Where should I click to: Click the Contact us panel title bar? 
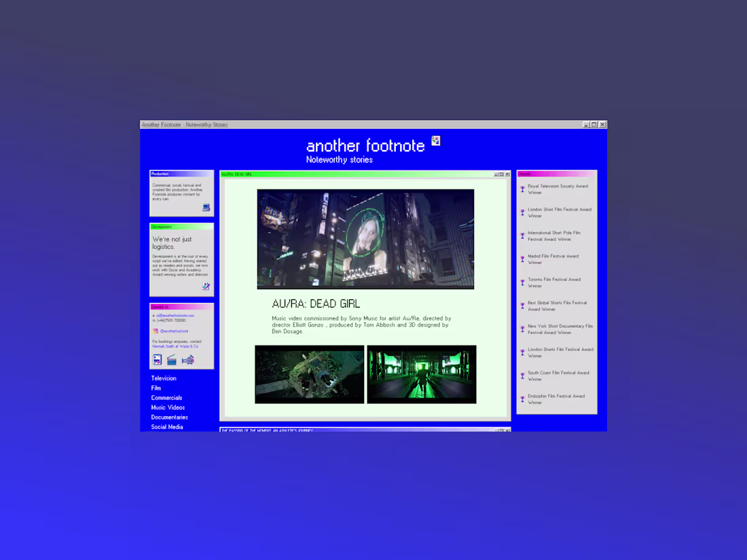tap(181, 307)
